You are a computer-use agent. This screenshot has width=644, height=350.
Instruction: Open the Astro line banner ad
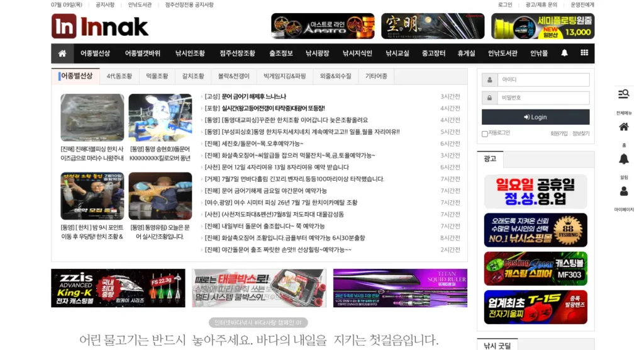tap(323, 26)
